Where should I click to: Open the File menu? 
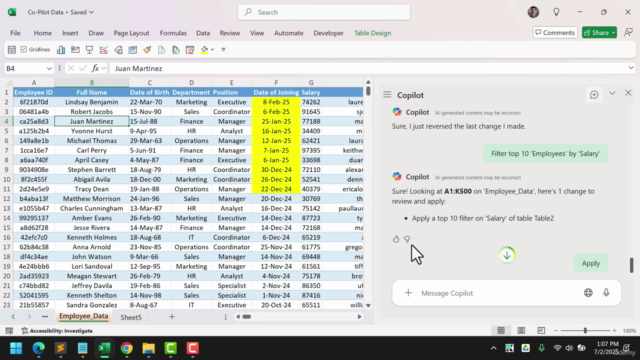tap(15, 33)
